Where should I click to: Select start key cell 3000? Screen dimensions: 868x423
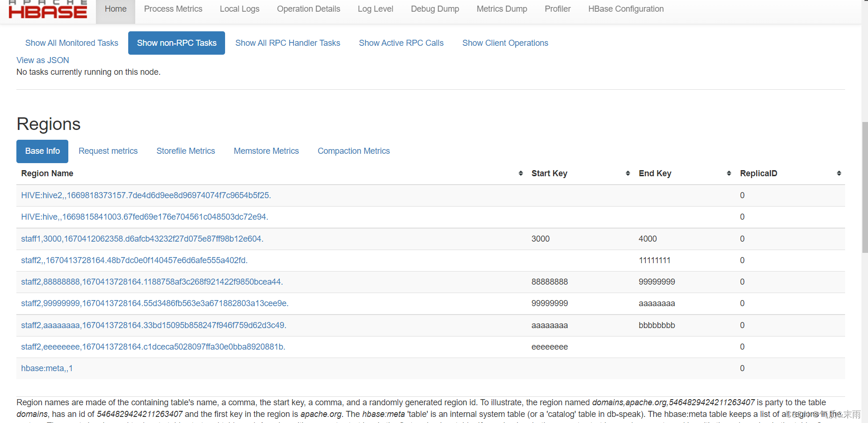540,239
